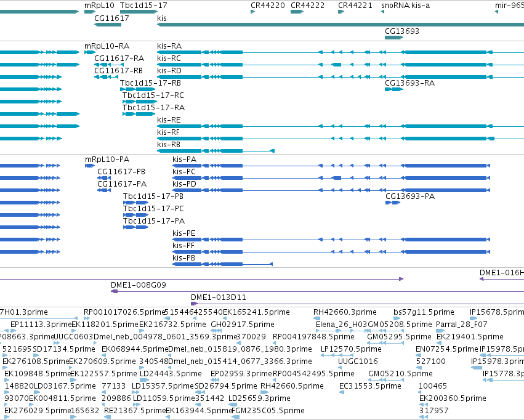Image resolution: width=524 pixels, height=420 pixels.
Task: Select the RE21367.5prime EST label
Action: pyautogui.click(x=135, y=411)
